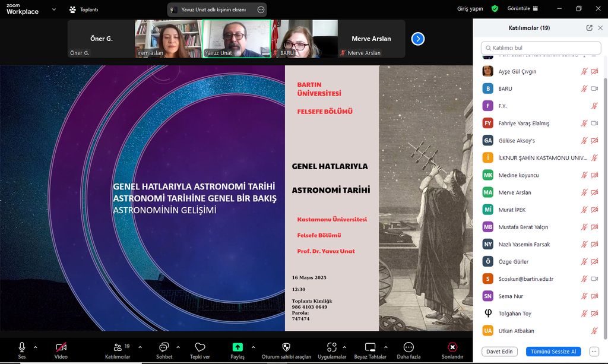The height and width of the screenshot is (364, 608).
Task: Toggle BARU's microphone icon in list
Action: pos(584,88)
